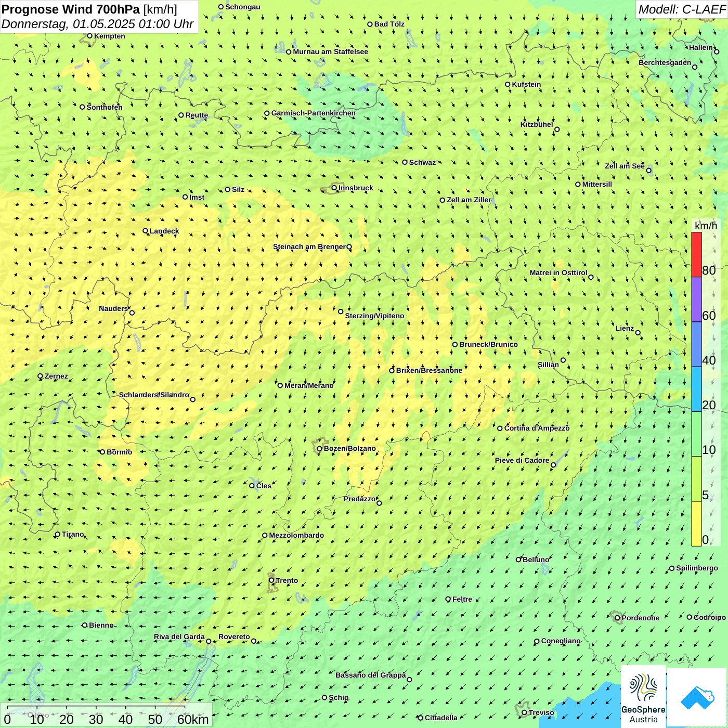This screenshot has width=728, height=728.
Task: Click the 'Schwaz' label
Action: [x=422, y=162]
